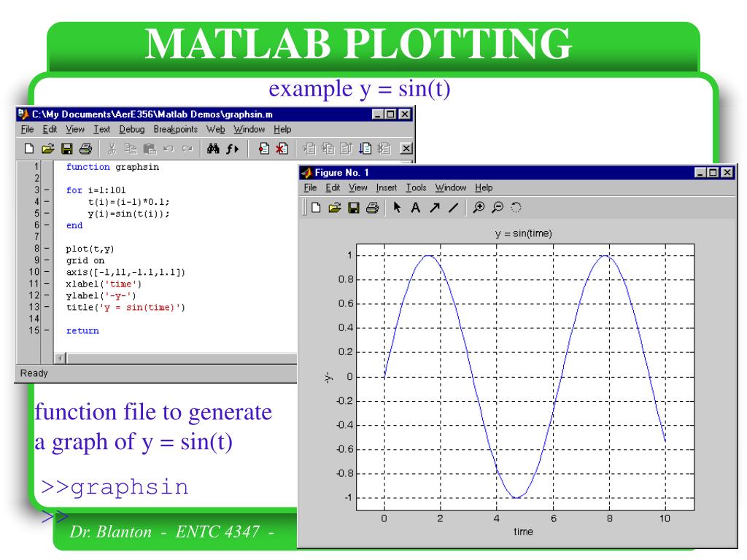Open Tools menu in Figure window
The height and width of the screenshot is (560, 747).
416,187
